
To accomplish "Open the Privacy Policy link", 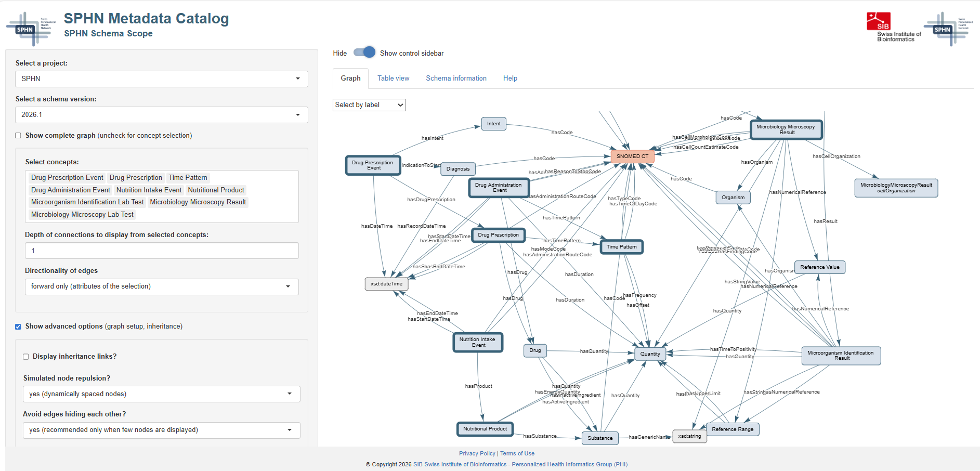I will 477,453.
